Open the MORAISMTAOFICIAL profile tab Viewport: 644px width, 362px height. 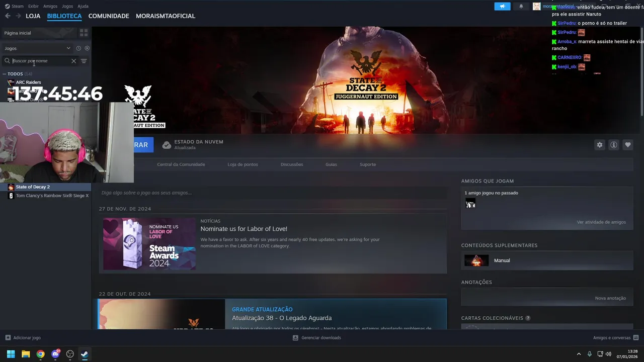click(166, 16)
